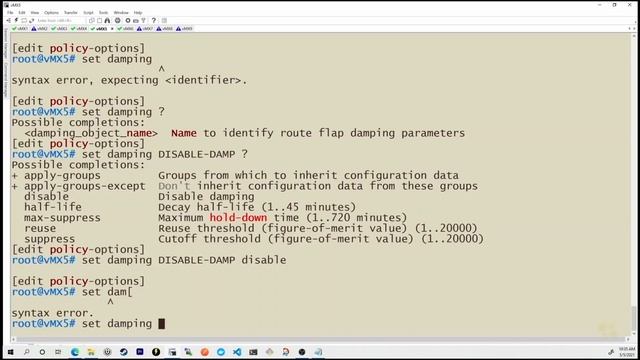Click the filter-shaped toolbar icon
Screen dimensions: 640x360
143,20
